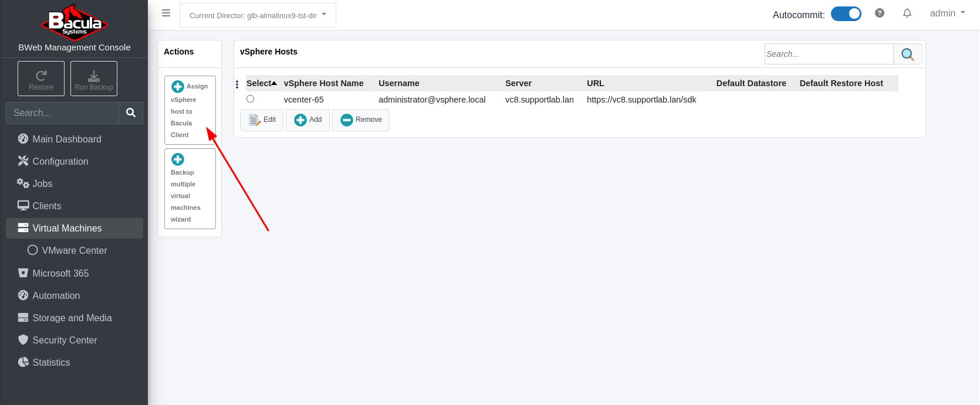Click the https://vc8.supportlab.lan/sdk URL cell
Screen dimensions: 980x405
point(642,100)
